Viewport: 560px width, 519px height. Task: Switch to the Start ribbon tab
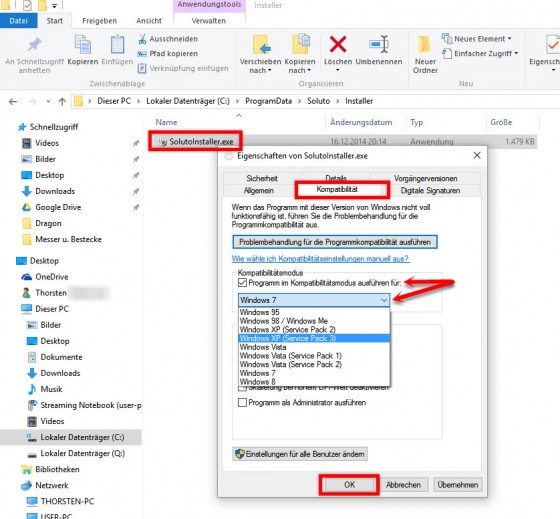tap(54, 21)
